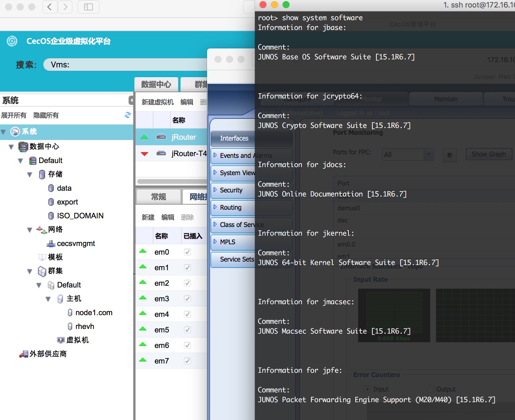
Task: Toggle the plugged checkbox for em6
Action: (x=187, y=345)
